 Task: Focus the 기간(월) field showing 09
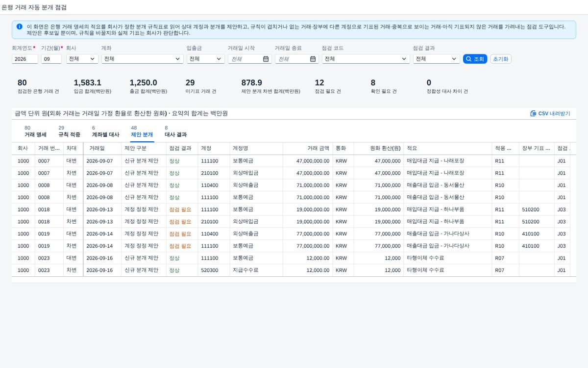51,59
